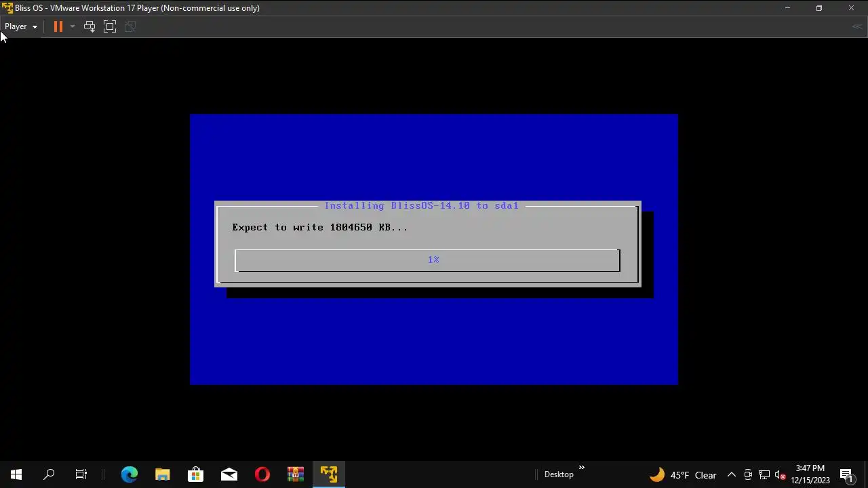The height and width of the screenshot is (488, 868).
Task: Pause the virtual machine
Action: (58, 26)
